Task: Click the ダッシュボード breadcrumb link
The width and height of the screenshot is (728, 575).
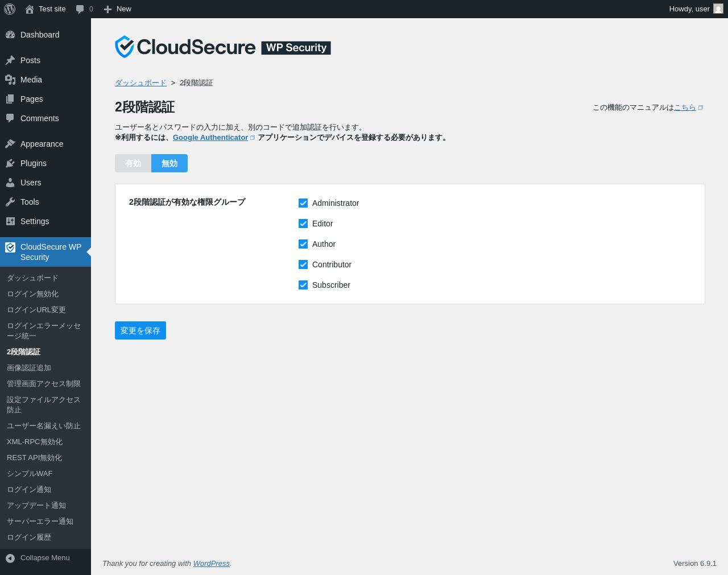Action: point(140,83)
